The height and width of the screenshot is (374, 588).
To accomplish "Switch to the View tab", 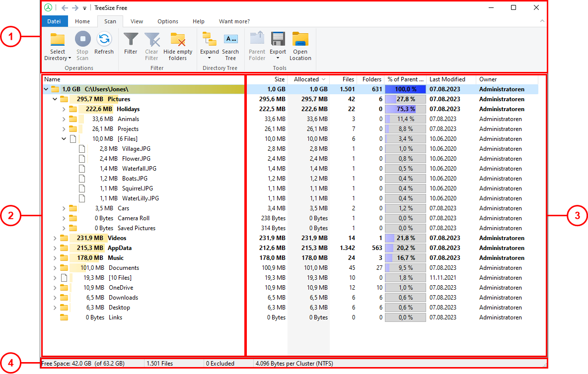I will tap(137, 21).
